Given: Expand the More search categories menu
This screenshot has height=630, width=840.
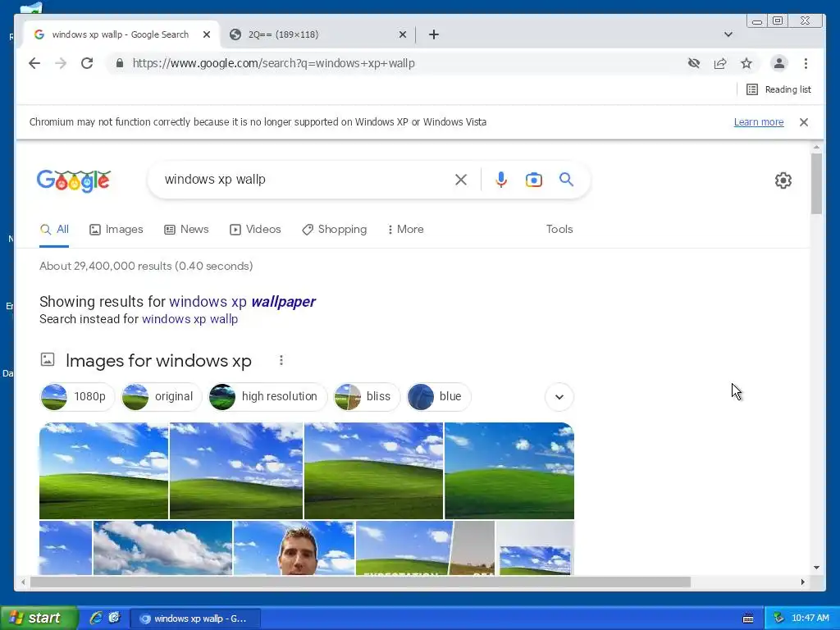Looking at the screenshot, I should click(x=405, y=230).
